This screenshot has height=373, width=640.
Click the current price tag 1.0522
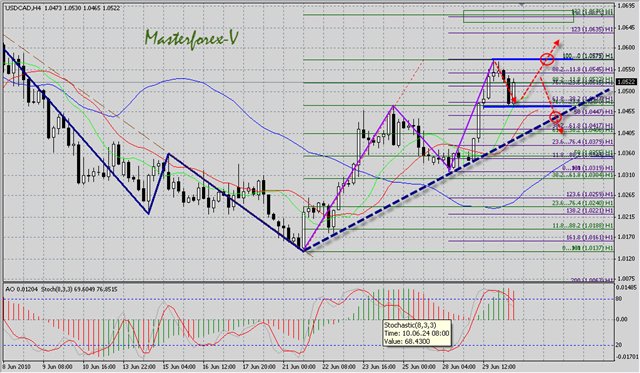tap(628, 82)
